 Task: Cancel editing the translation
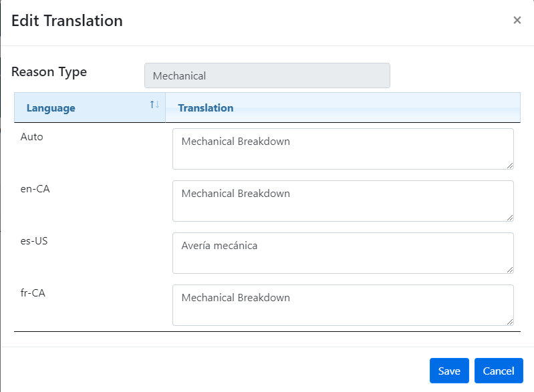click(499, 371)
